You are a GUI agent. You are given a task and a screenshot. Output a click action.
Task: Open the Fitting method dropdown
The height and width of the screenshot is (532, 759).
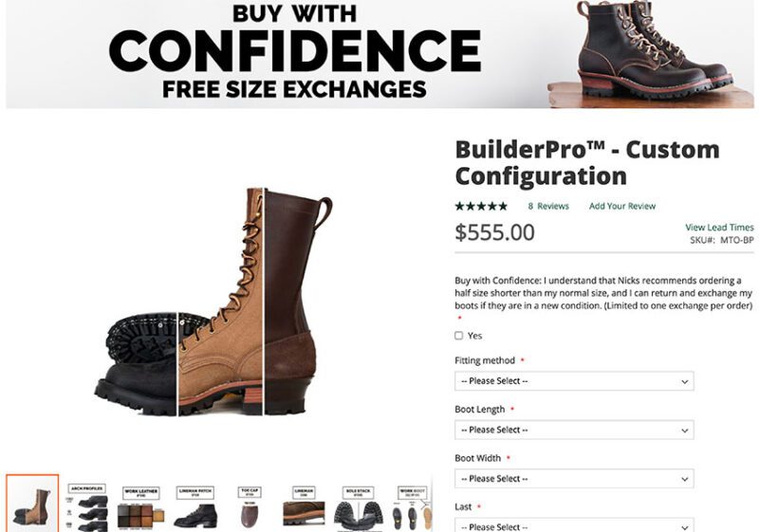coord(574,381)
